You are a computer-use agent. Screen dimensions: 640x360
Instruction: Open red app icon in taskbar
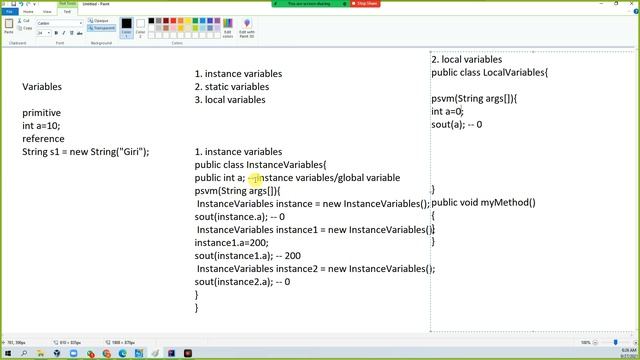coord(188,353)
